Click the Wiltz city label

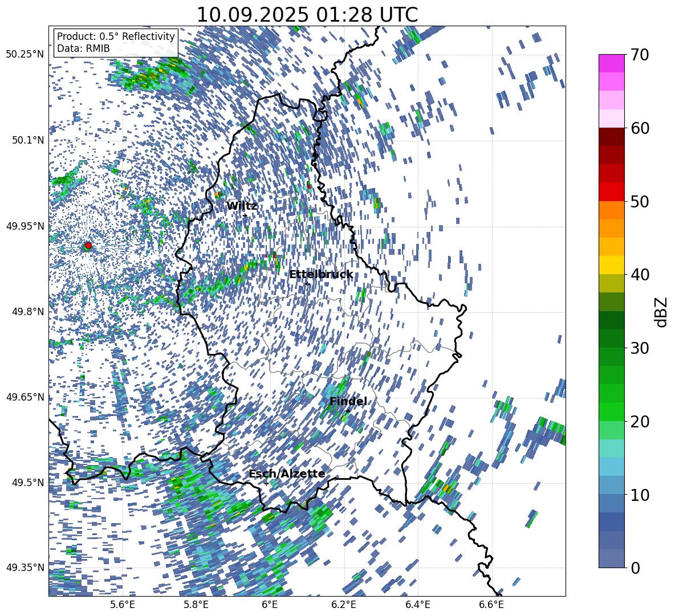click(242, 206)
